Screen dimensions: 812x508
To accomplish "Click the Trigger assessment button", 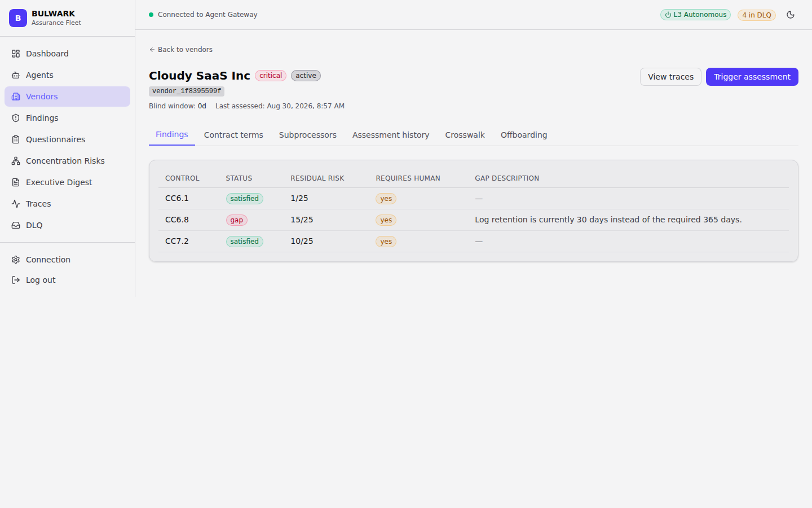I will [x=752, y=77].
